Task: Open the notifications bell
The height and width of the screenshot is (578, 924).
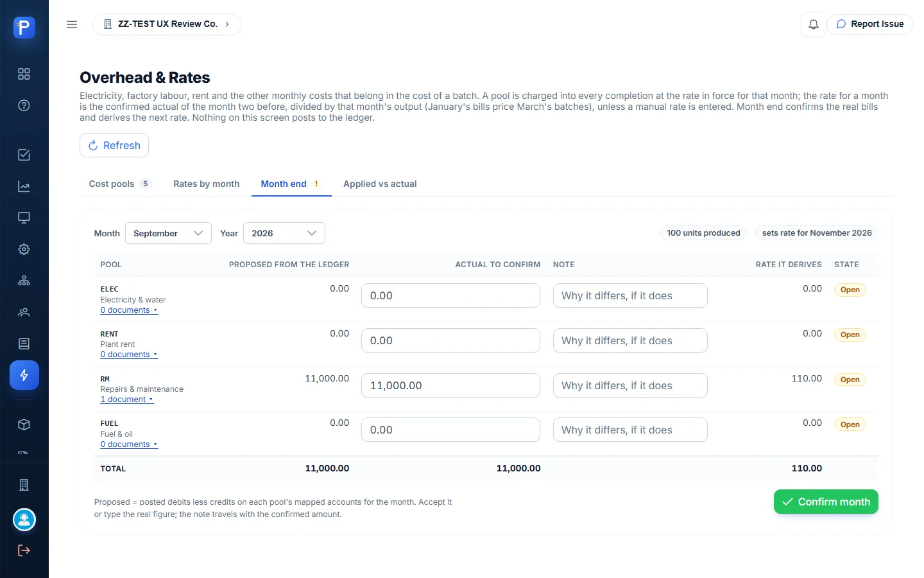Action: [813, 24]
